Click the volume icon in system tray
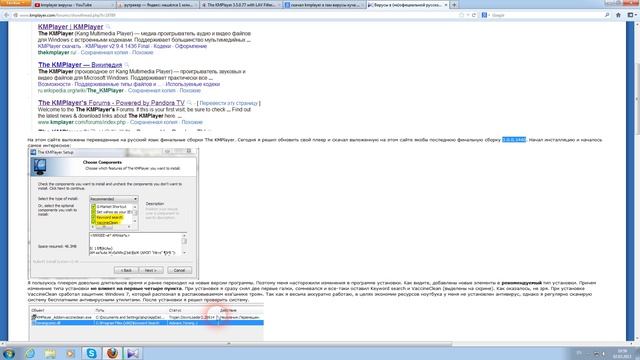 (x=603, y=354)
